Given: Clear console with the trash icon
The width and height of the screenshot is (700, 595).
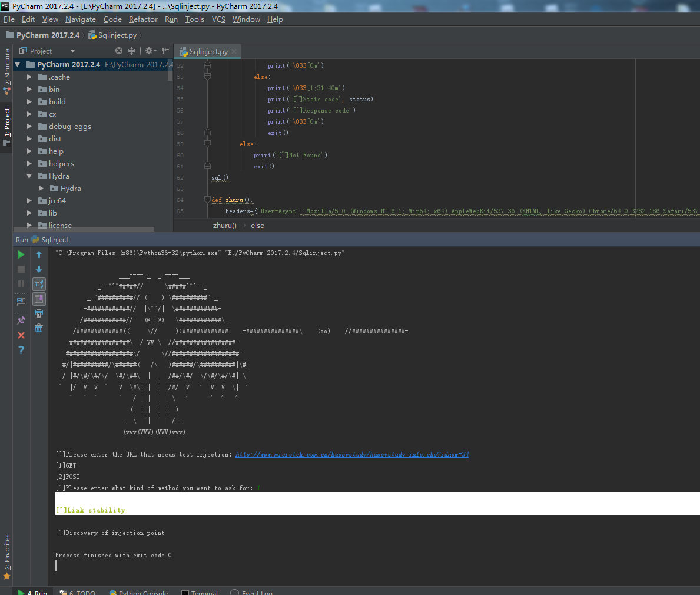Looking at the screenshot, I should coord(39,328).
